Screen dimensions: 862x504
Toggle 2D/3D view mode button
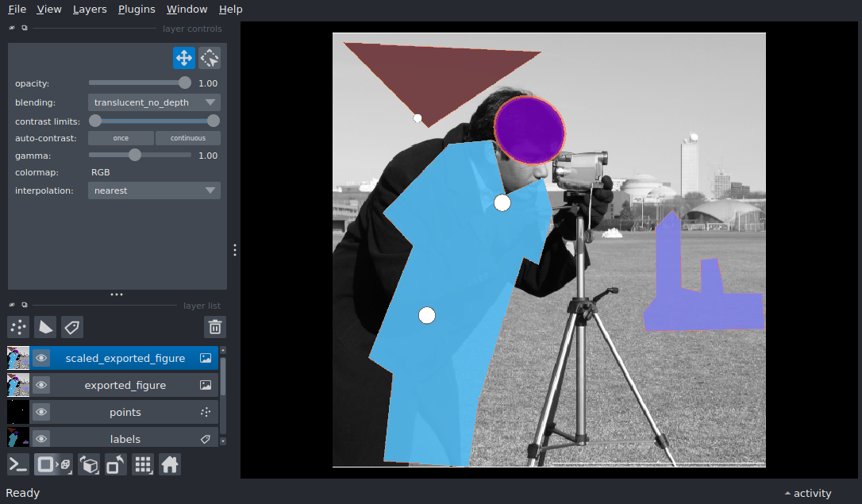pos(53,465)
